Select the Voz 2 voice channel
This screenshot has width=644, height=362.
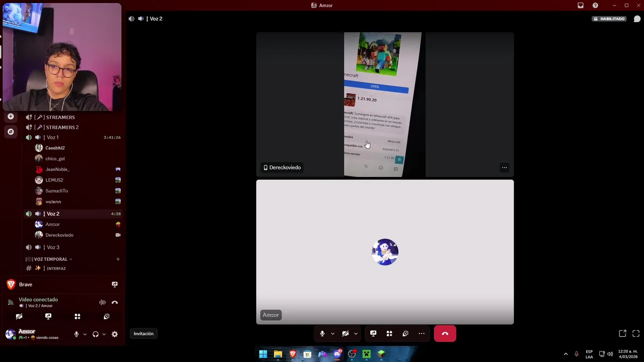click(x=53, y=214)
